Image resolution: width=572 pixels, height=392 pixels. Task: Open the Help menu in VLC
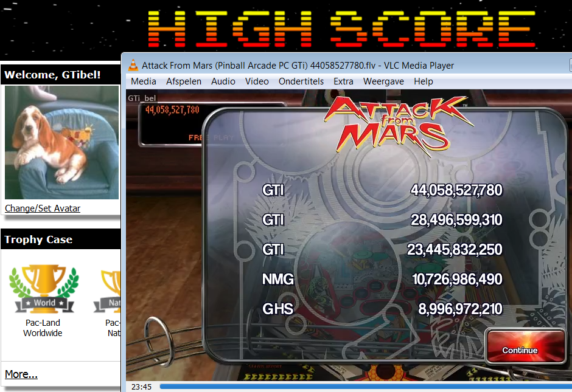423,81
